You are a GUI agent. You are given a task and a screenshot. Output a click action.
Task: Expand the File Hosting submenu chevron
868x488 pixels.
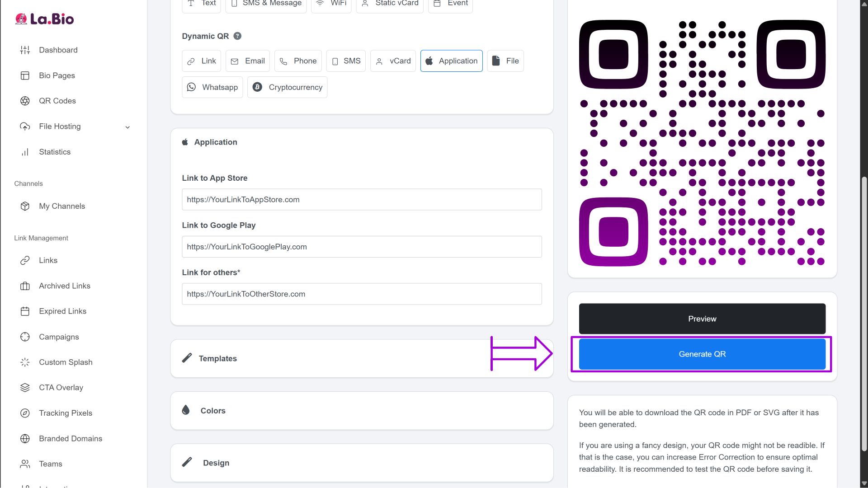coord(127,127)
